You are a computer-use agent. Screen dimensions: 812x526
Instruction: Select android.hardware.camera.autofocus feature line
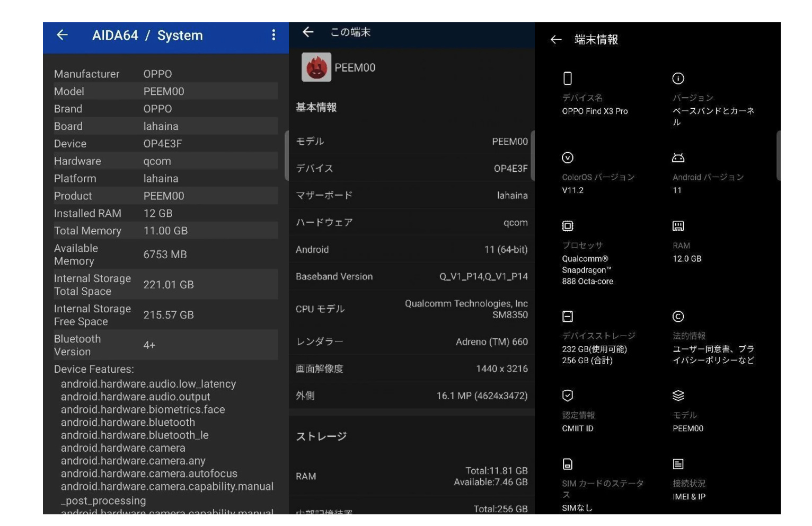149,474
